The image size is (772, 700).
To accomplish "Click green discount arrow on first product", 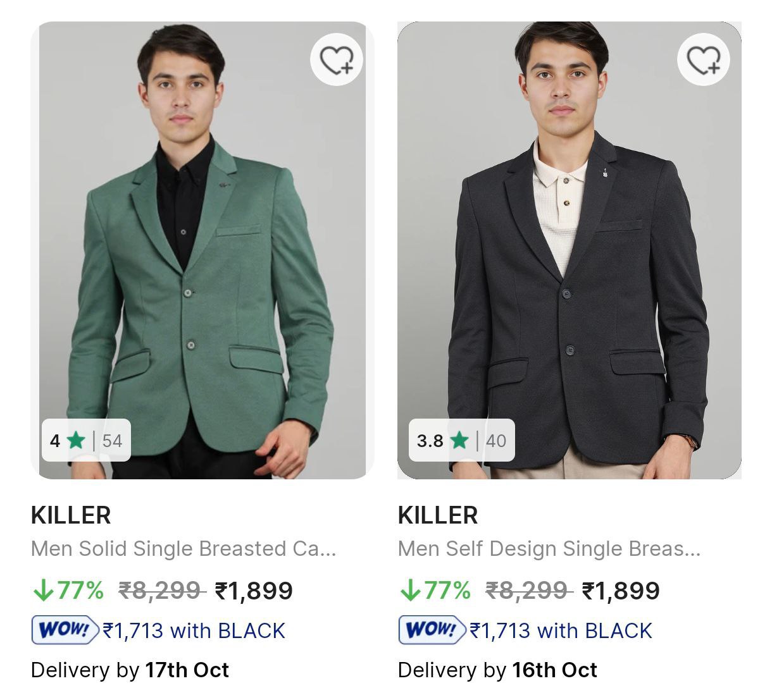I will coord(43,591).
